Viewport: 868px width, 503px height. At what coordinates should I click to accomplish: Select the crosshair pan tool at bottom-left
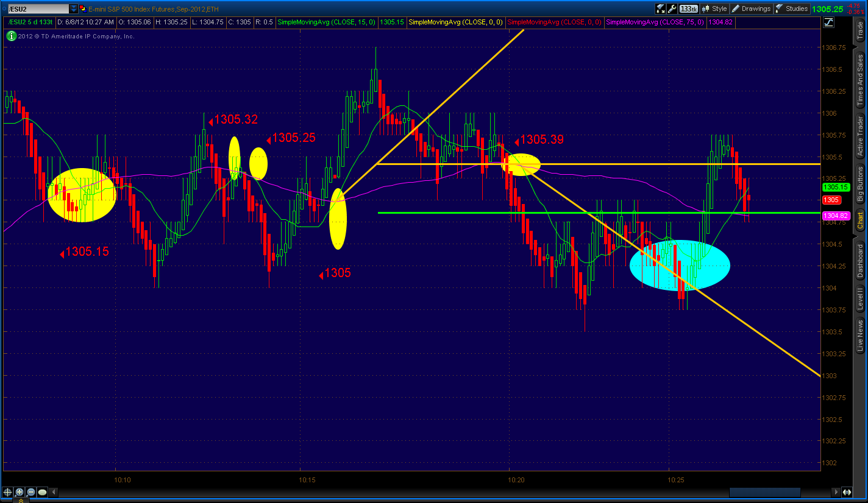8,492
